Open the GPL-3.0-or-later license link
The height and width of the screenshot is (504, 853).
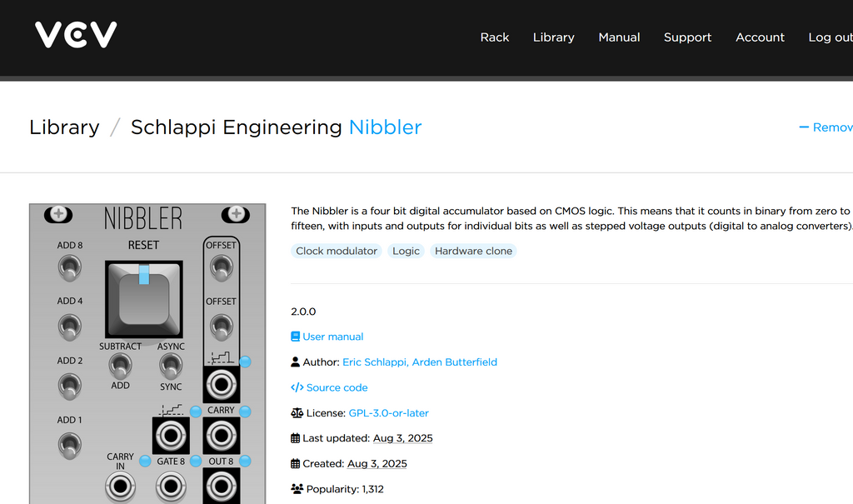click(388, 413)
